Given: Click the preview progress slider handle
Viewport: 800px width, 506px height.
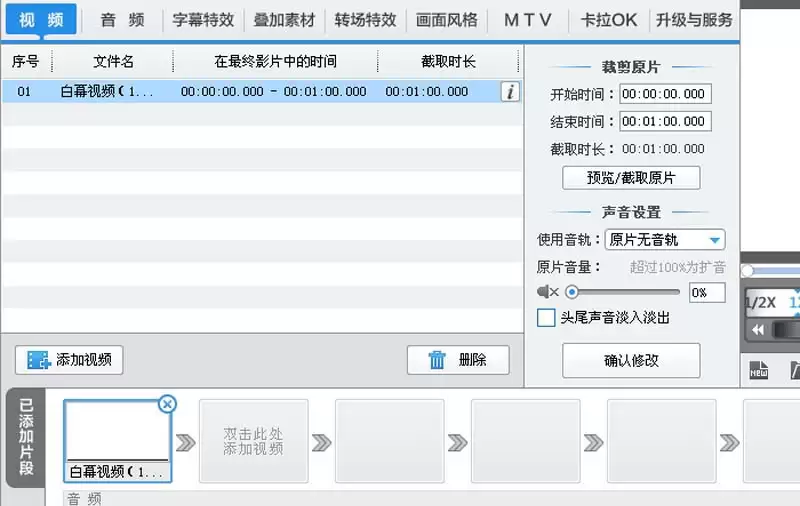Looking at the screenshot, I should (x=747, y=271).
